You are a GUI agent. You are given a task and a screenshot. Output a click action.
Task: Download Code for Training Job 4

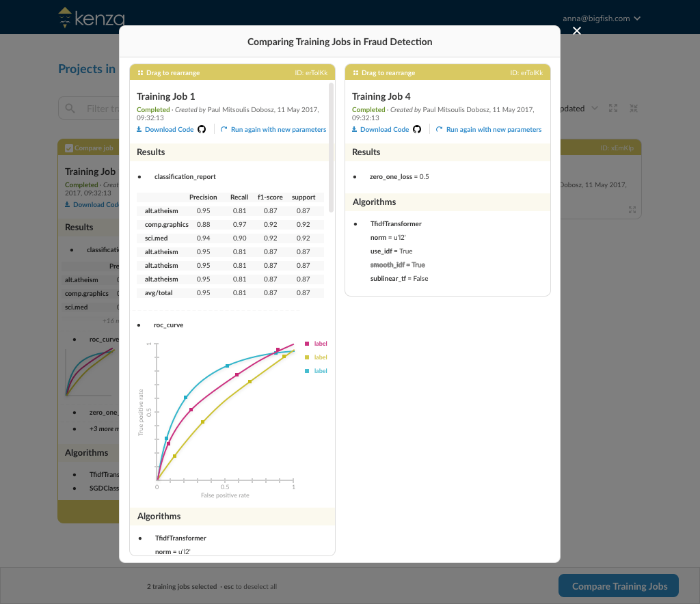click(x=381, y=129)
